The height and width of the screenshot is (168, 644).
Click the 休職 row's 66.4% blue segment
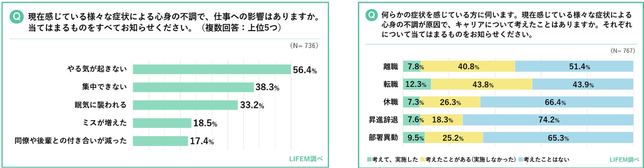tap(556, 102)
